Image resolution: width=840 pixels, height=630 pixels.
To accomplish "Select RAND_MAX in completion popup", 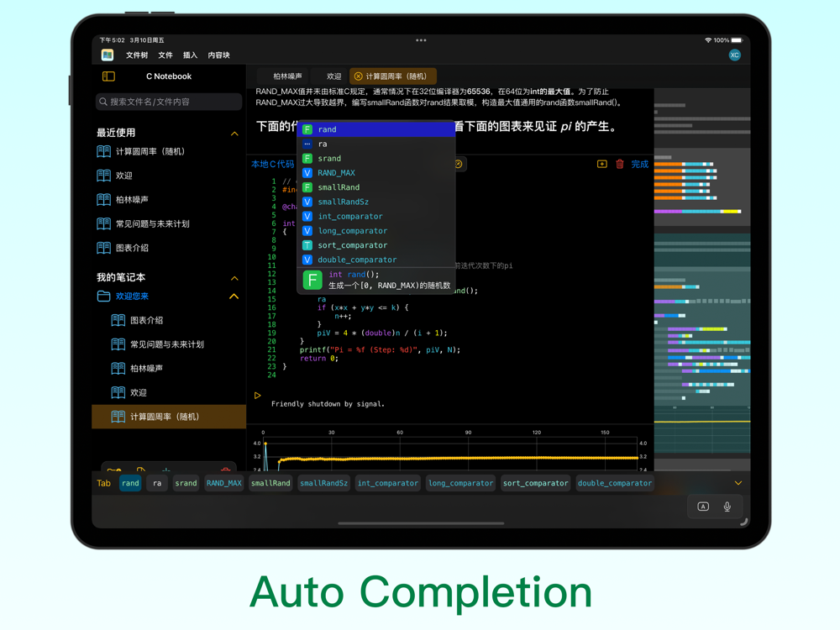I will point(376,173).
